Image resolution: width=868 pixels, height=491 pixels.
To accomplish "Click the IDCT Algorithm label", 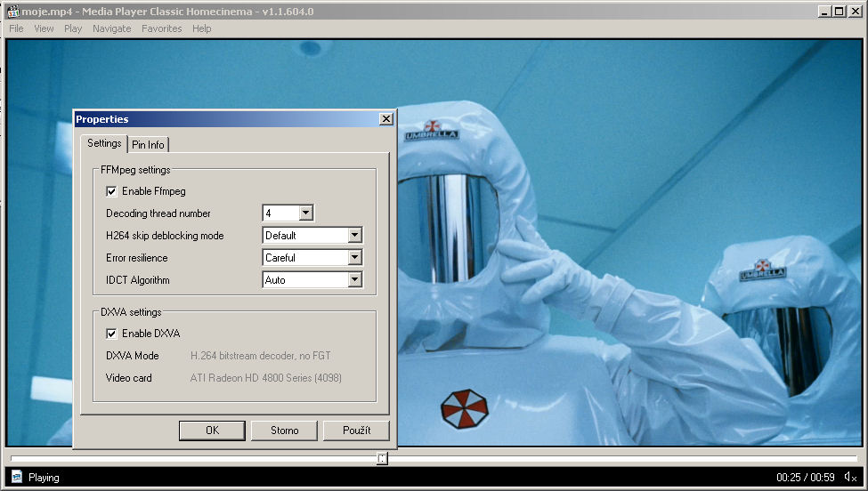I will click(138, 280).
